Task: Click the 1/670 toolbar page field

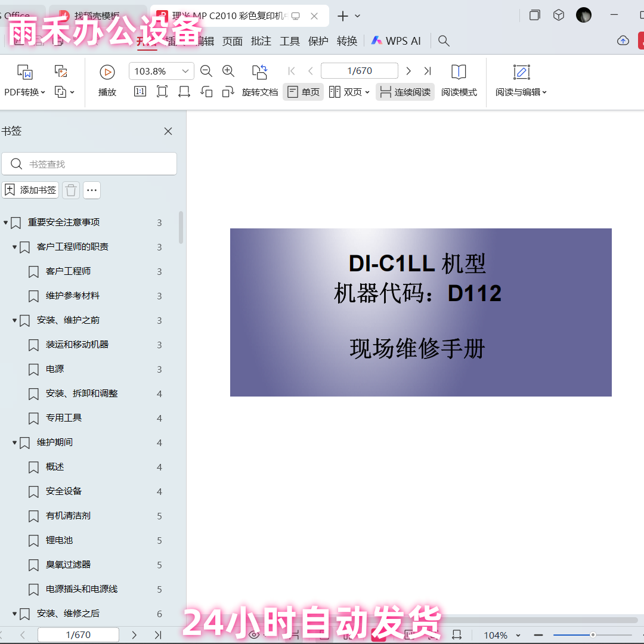Action: (360, 70)
